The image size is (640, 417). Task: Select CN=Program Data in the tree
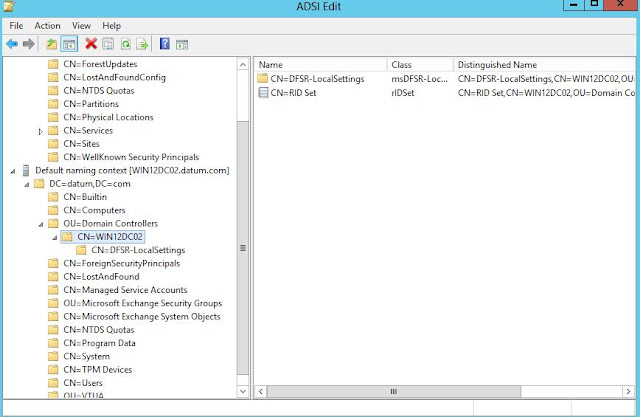(99, 343)
